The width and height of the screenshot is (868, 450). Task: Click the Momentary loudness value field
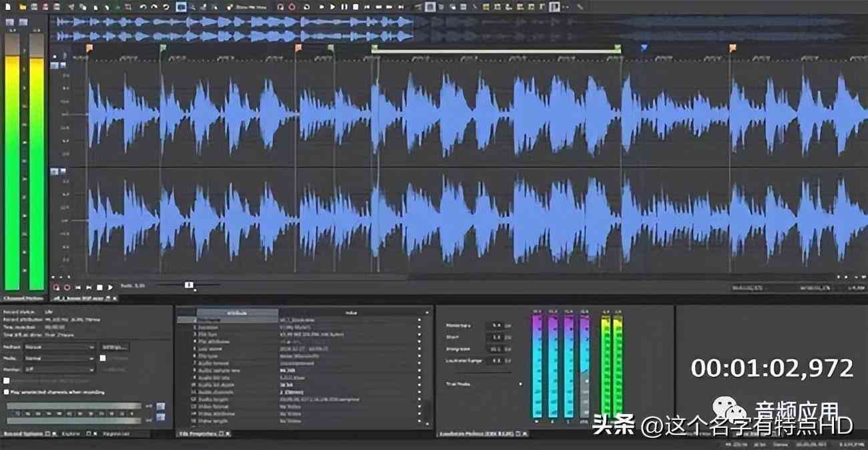[496, 325]
